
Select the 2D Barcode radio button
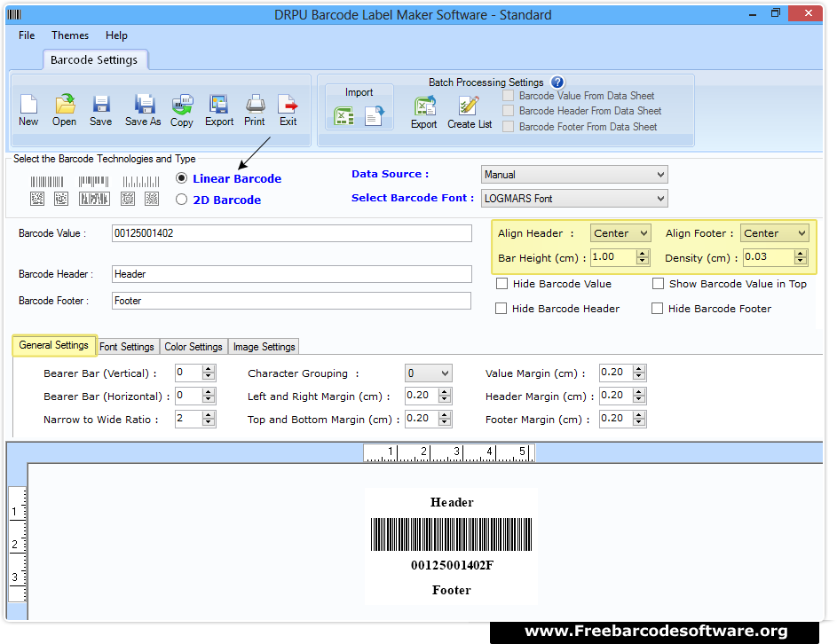[x=181, y=200]
